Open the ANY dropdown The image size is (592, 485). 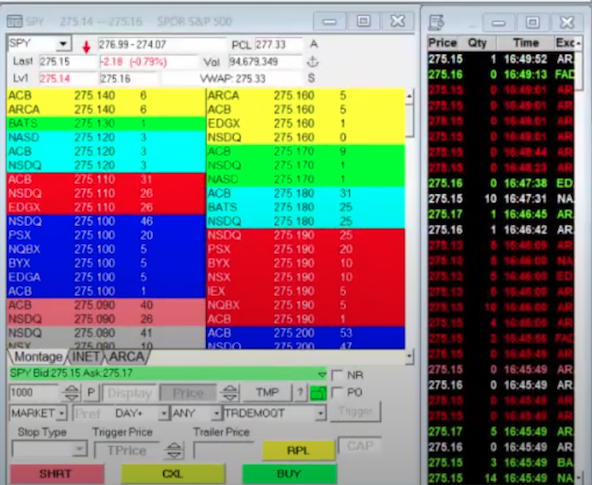click(216, 413)
